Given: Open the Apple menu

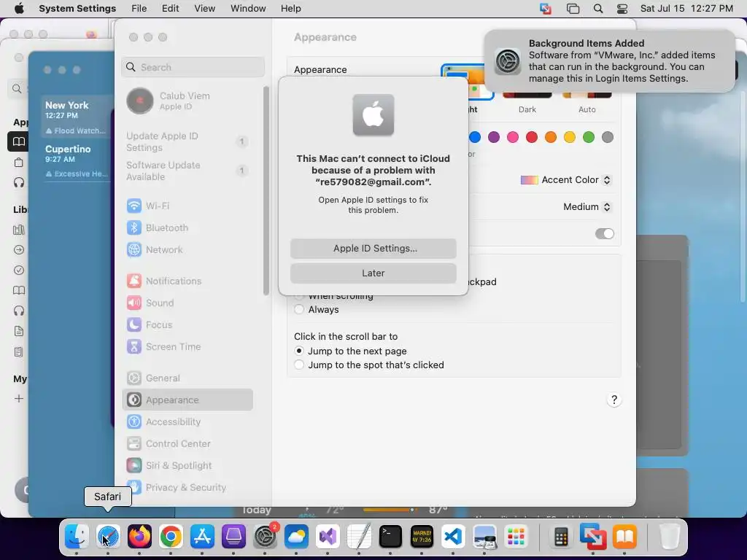Looking at the screenshot, I should click(x=19, y=8).
